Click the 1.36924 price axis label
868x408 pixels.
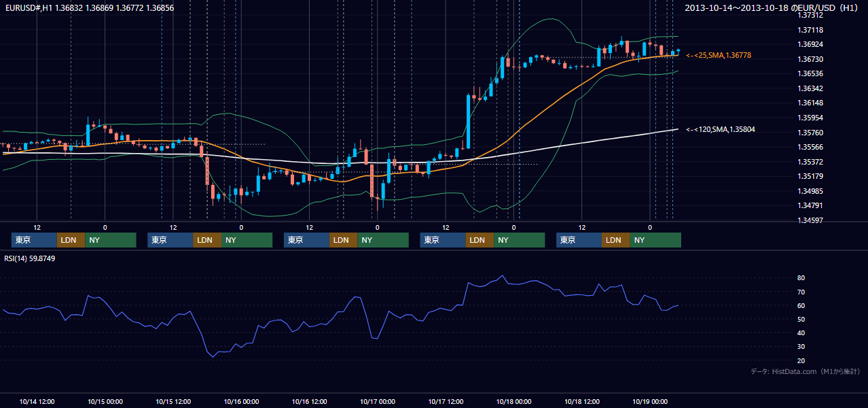pos(810,44)
